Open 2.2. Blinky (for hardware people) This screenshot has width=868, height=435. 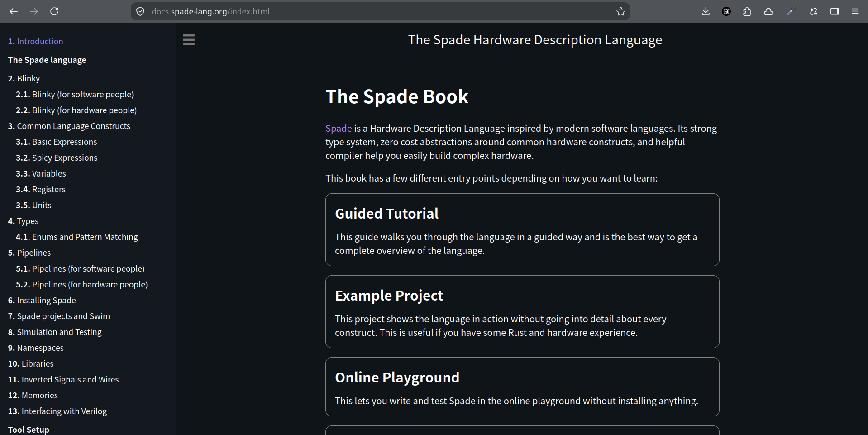[76, 110]
